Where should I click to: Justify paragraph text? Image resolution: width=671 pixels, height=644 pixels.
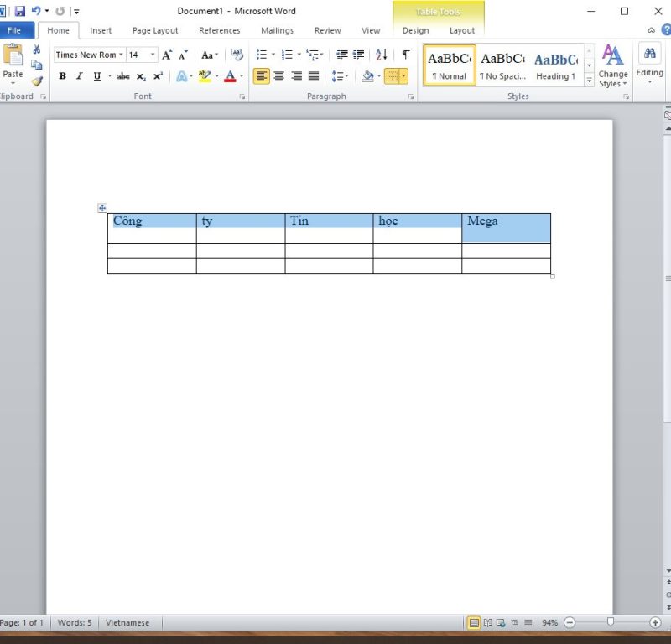pyautogui.click(x=314, y=76)
